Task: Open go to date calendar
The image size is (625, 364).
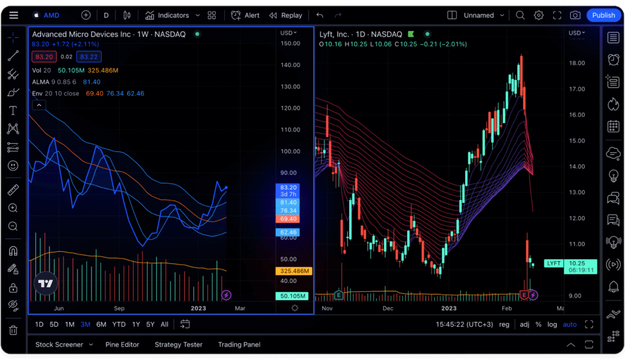Action: pyautogui.click(x=185, y=324)
